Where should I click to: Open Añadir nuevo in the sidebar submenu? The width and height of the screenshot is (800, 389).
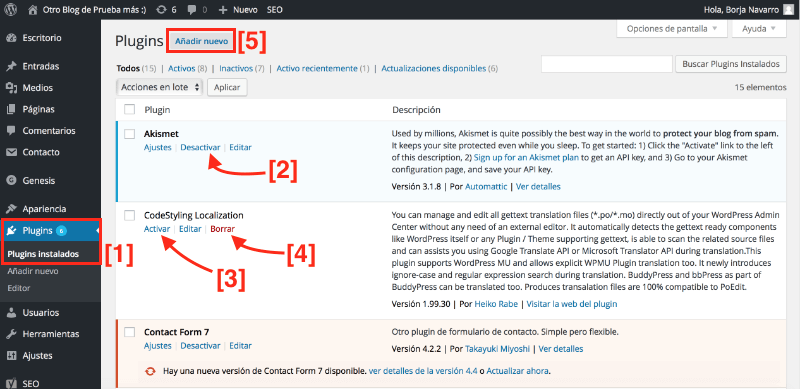(x=33, y=271)
